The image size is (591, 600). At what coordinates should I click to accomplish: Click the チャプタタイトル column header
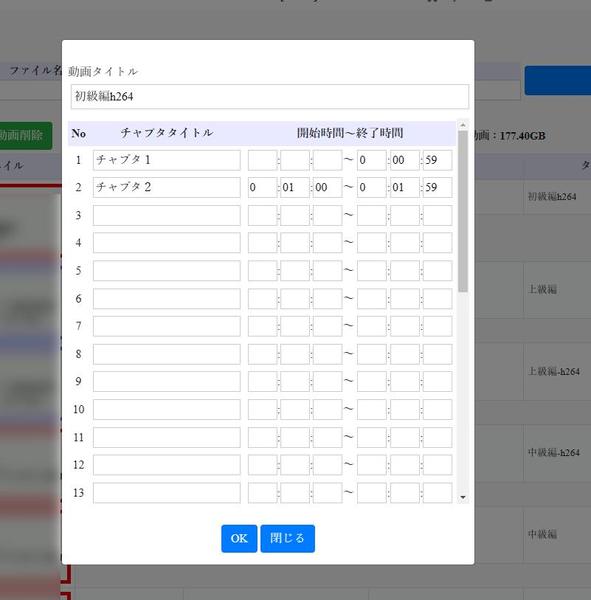point(167,133)
